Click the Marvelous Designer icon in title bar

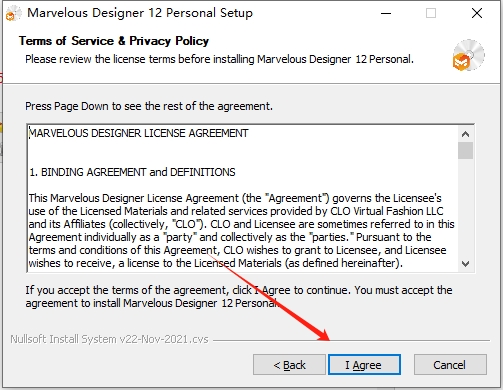(x=14, y=14)
